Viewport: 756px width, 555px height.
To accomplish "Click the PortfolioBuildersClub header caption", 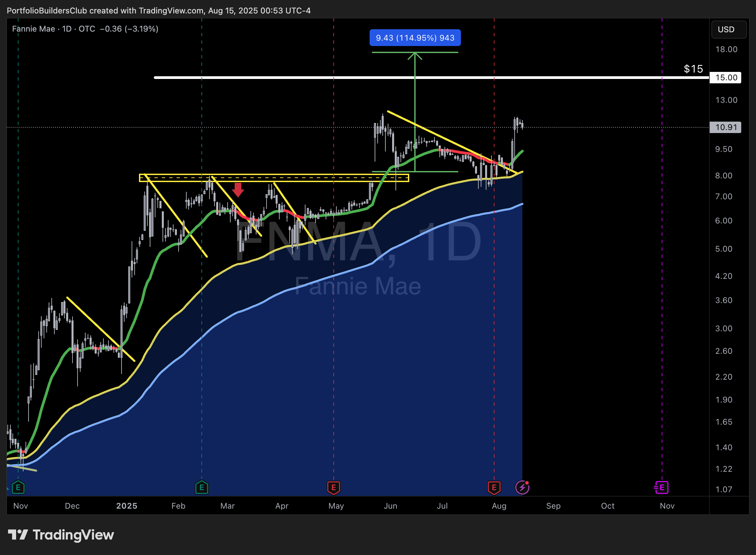I will pos(158,11).
